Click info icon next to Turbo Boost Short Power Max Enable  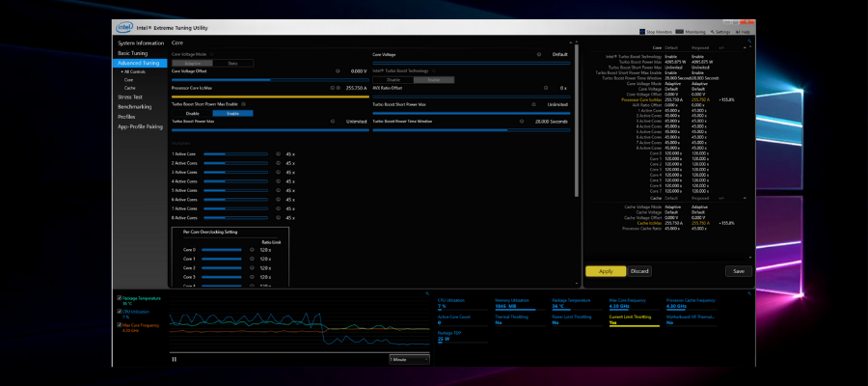pyautogui.click(x=244, y=104)
